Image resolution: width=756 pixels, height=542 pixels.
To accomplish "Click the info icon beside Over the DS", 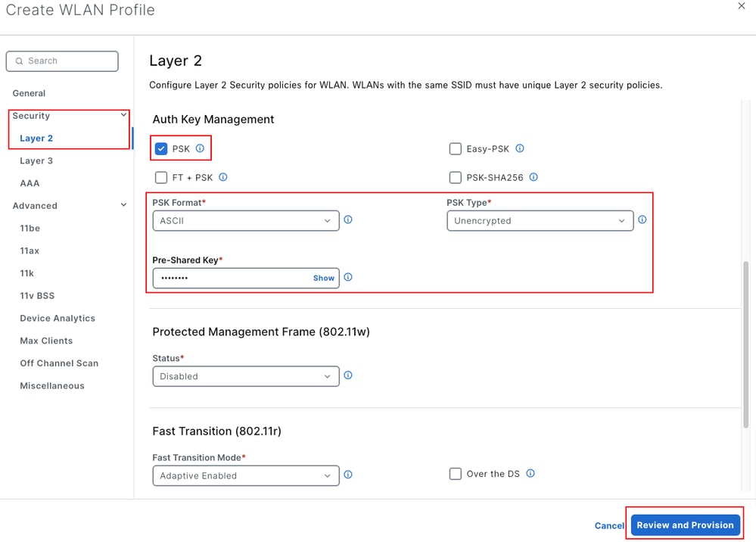I will [530, 474].
